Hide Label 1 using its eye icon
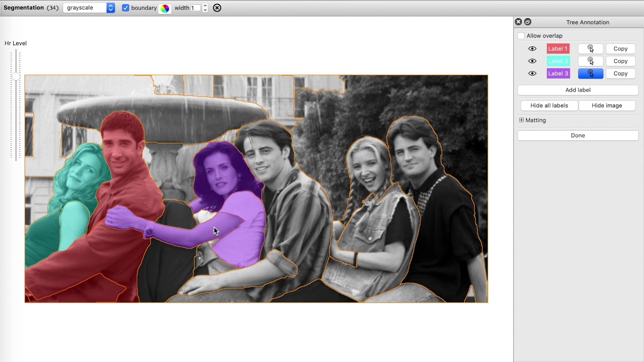This screenshot has width=644, height=362. [532, 49]
